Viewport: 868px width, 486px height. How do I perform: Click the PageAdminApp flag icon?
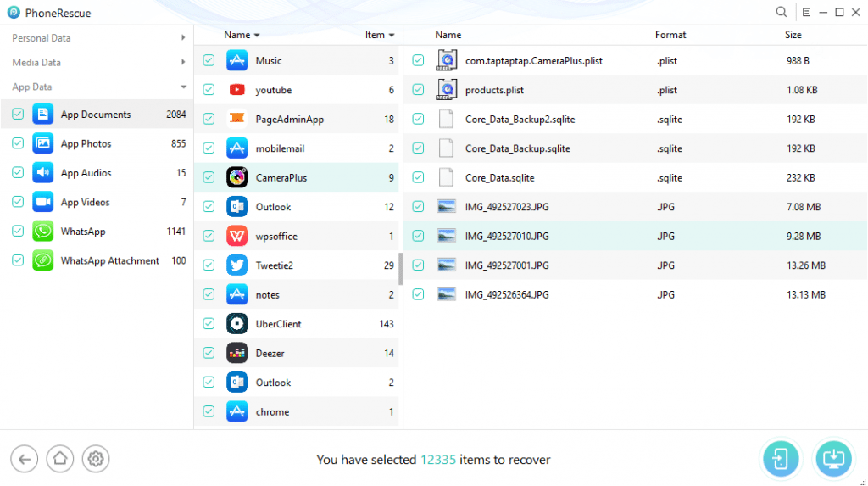click(237, 119)
